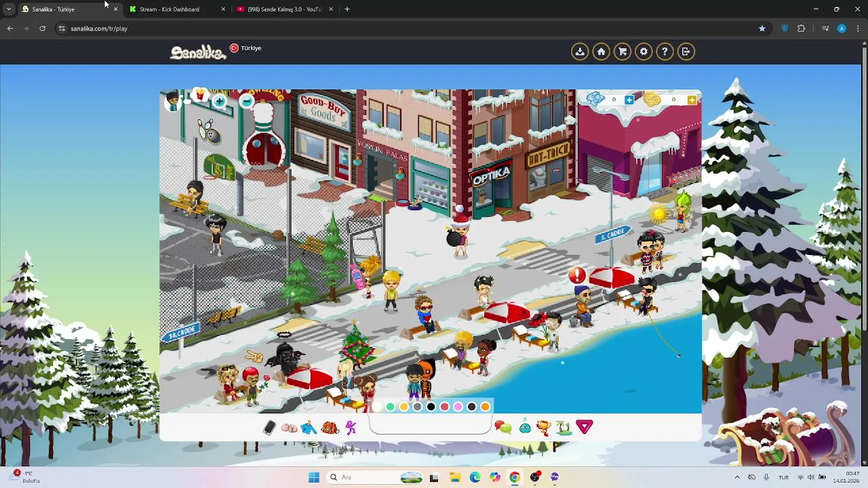Select the yellow chat color swatch
The width and height of the screenshot is (868, 488).
[x=404, y=407]
